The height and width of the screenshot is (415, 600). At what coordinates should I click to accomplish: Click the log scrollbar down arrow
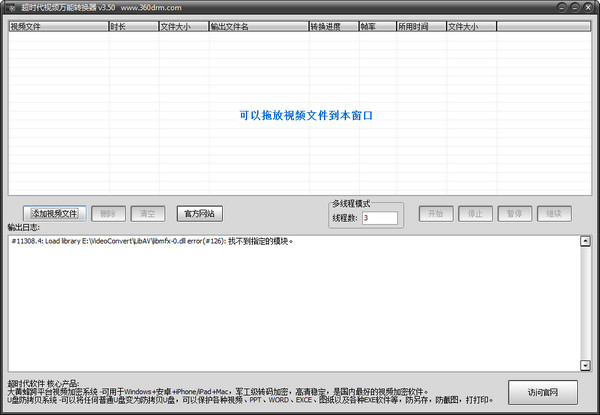(585, 366)
